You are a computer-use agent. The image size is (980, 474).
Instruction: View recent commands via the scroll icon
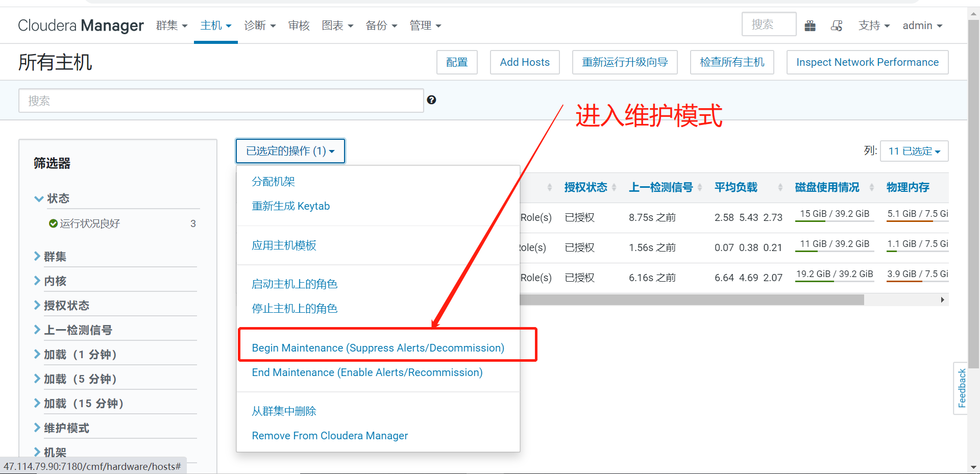(837, 25)
